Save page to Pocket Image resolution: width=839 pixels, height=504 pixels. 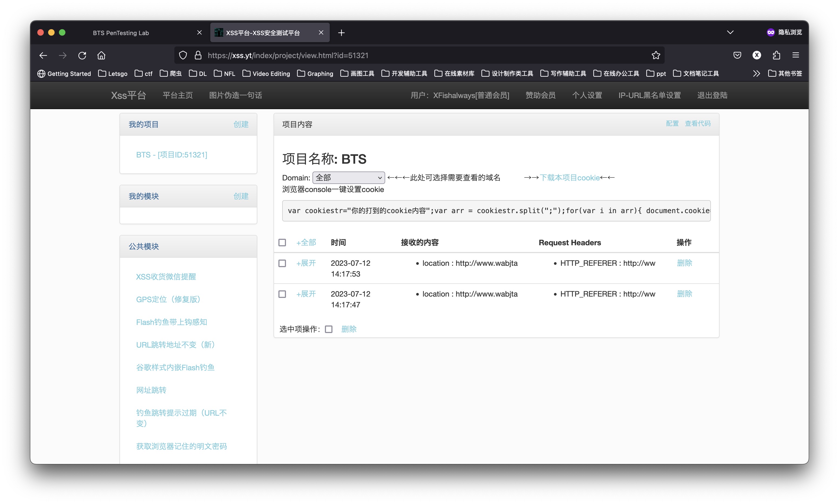tap(737, 55)
